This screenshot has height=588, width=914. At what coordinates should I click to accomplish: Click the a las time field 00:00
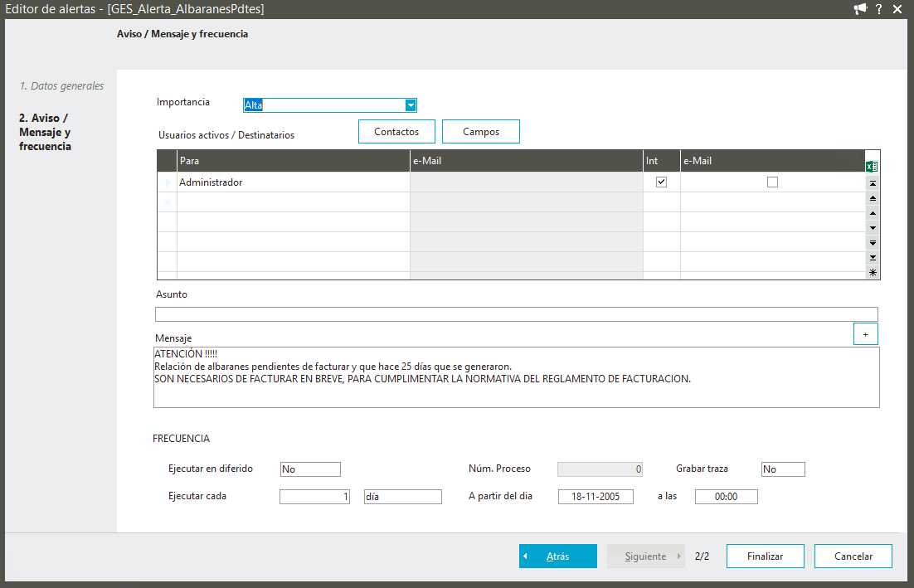pos(727,497)
